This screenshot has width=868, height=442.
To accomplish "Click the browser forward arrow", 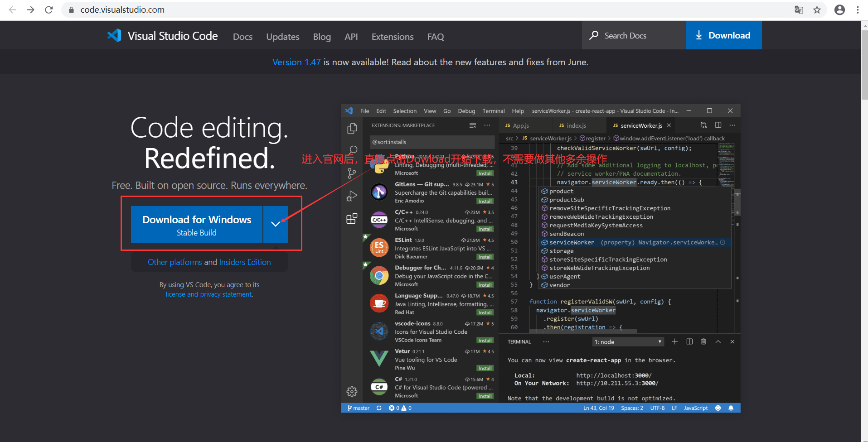I will [x=30, y=10].
